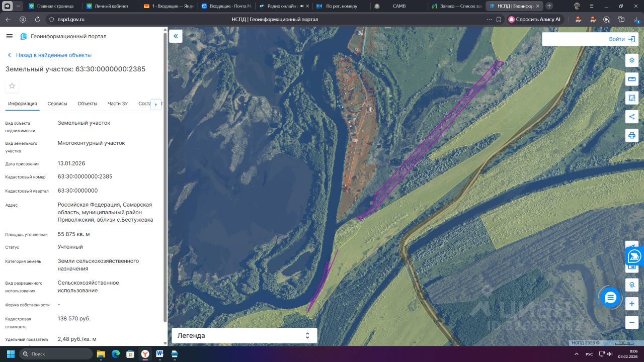Activate the area selection tool
The image size is (644, 362).
pos(632,98)
